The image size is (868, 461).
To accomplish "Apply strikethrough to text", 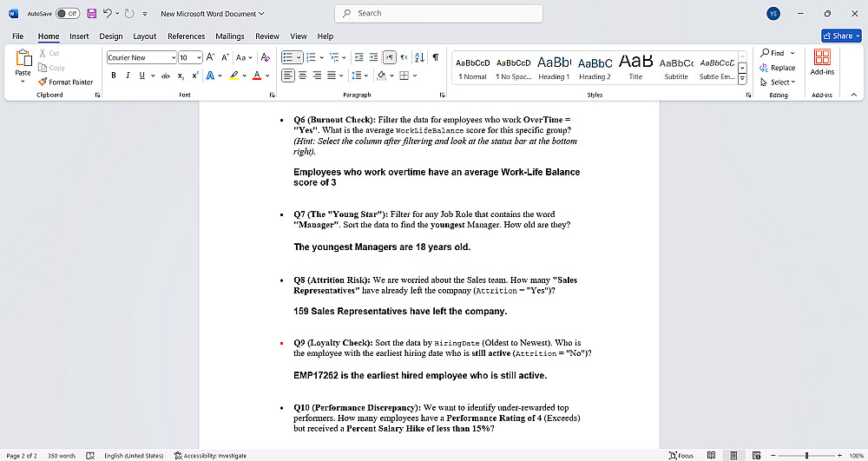I will click(x=166, y=76).
